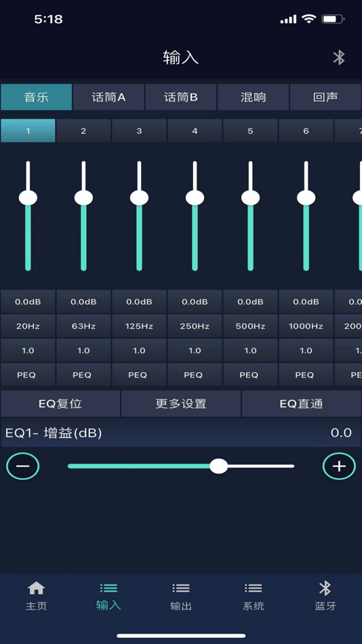Select EQ band 3
The image size is (362, 644).
139,131
